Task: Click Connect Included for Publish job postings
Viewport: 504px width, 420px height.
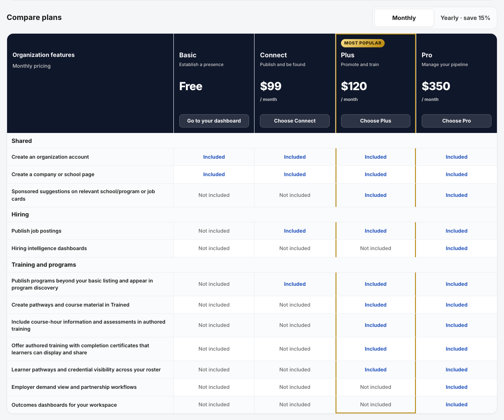Action: click(x=295, y=231)
